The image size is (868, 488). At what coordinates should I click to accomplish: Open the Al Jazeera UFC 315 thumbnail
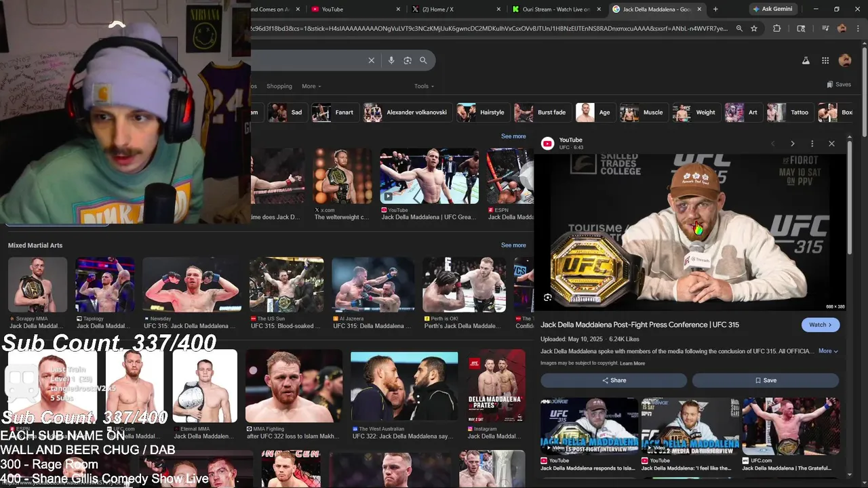point(373,285)
